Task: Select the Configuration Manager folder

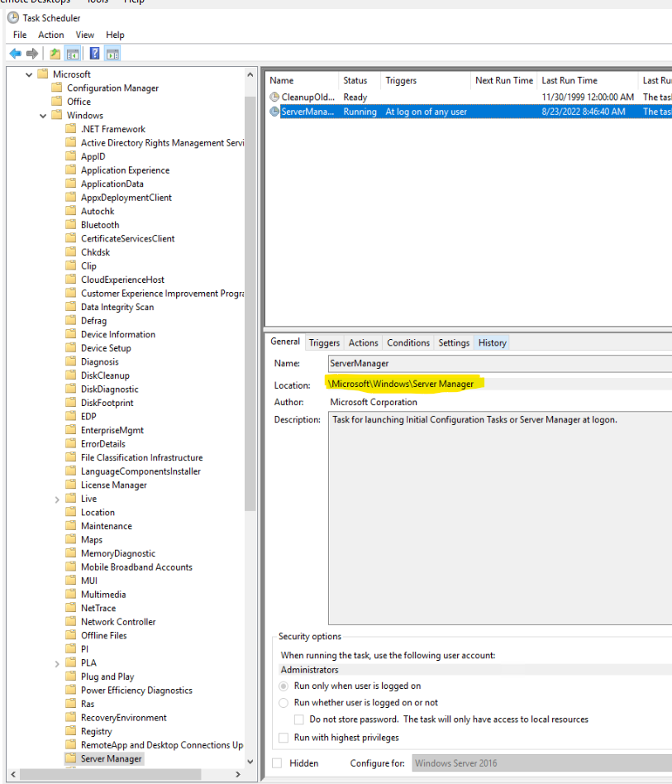Action: [x=113, y=88]
